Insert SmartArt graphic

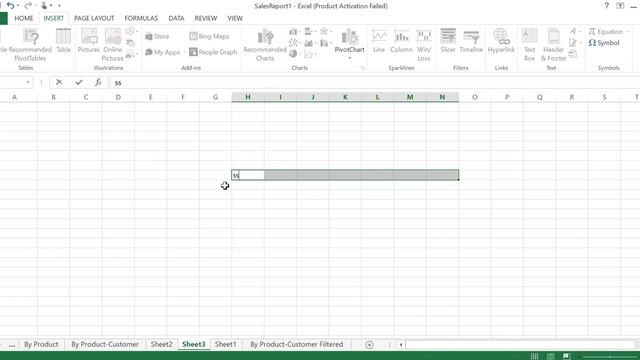click(130, 42)
